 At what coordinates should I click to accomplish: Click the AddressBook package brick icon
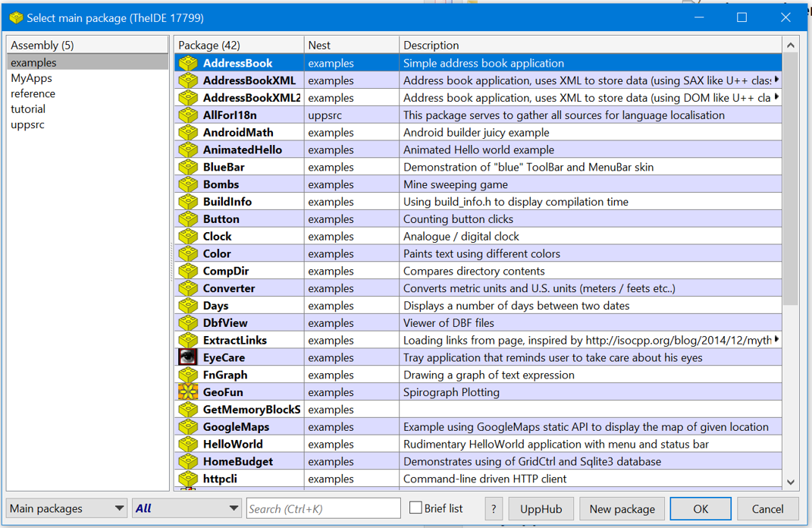click(187, 63)
